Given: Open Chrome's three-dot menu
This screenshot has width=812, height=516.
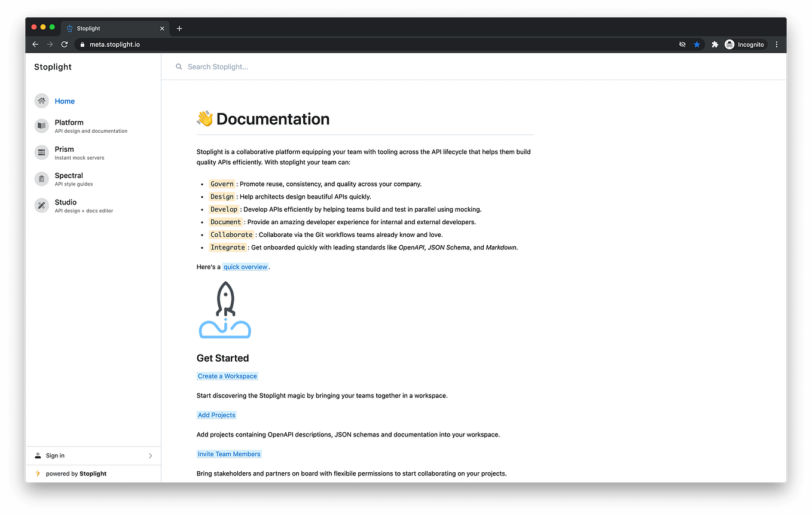Looking at the screenshot, I should (x=776, y=44).
